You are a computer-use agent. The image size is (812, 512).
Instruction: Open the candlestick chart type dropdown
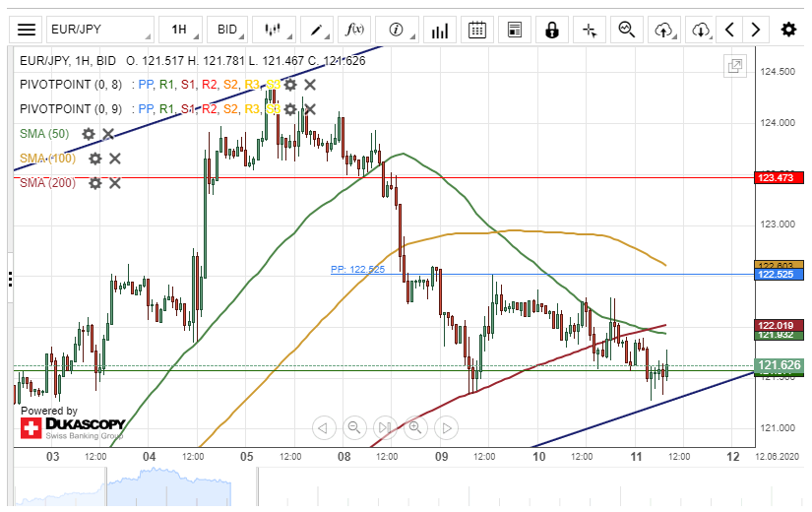pos(274,30)
